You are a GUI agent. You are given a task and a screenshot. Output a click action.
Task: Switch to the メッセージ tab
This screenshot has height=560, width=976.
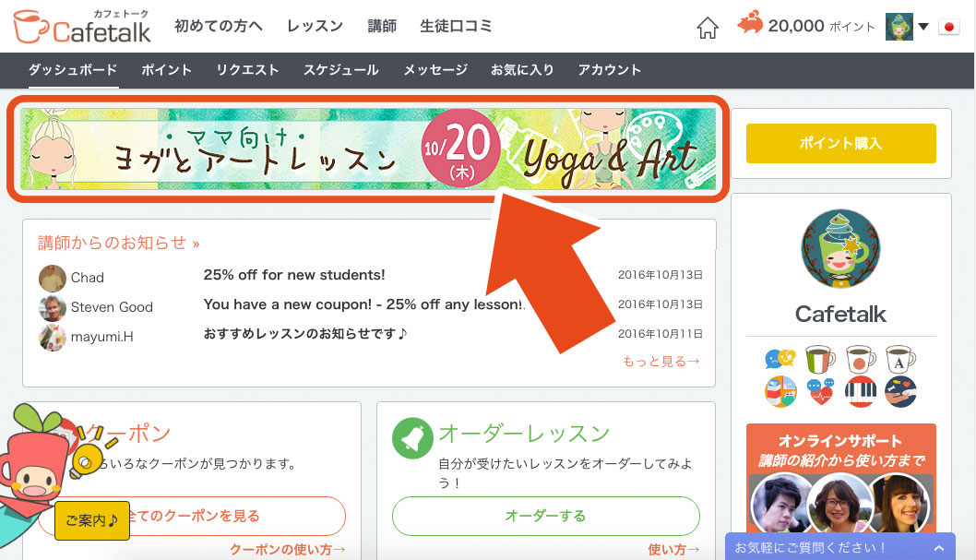tap(435, 70)
